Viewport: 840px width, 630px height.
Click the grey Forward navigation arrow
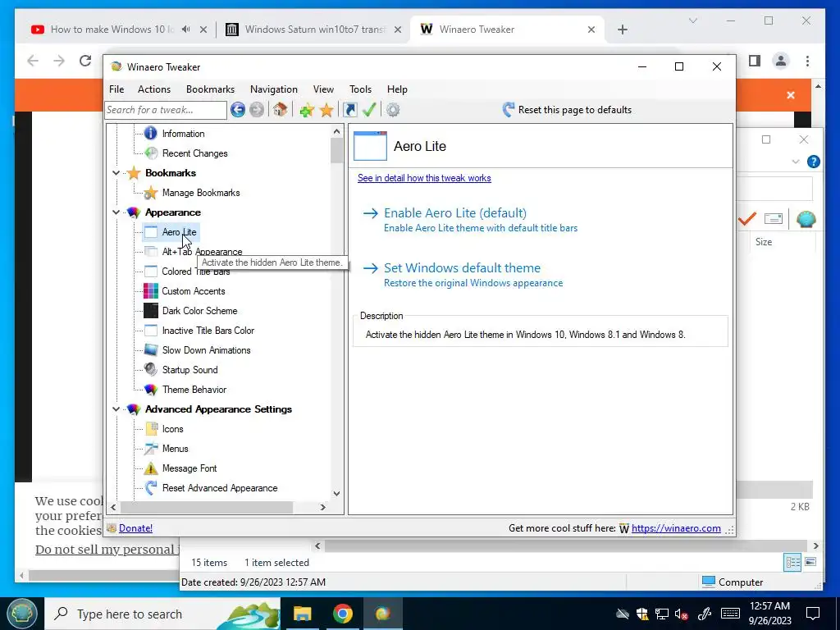[257, 110]
